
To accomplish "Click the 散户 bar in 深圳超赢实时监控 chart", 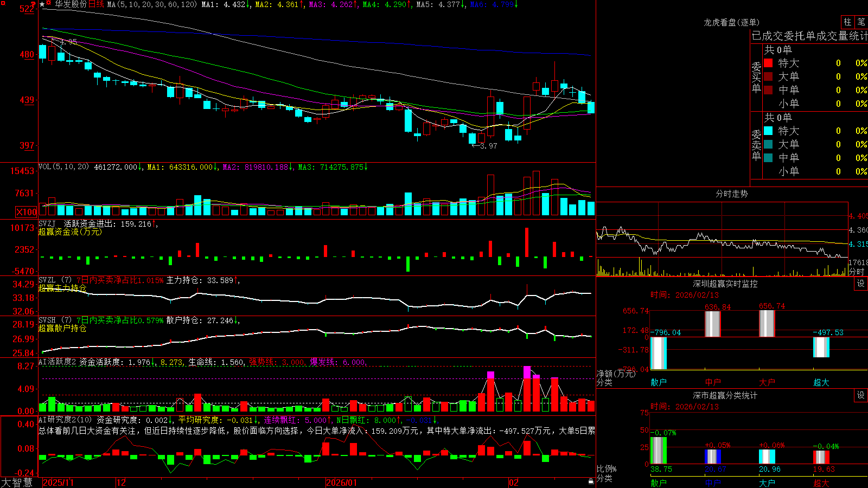I will [659, 353].
